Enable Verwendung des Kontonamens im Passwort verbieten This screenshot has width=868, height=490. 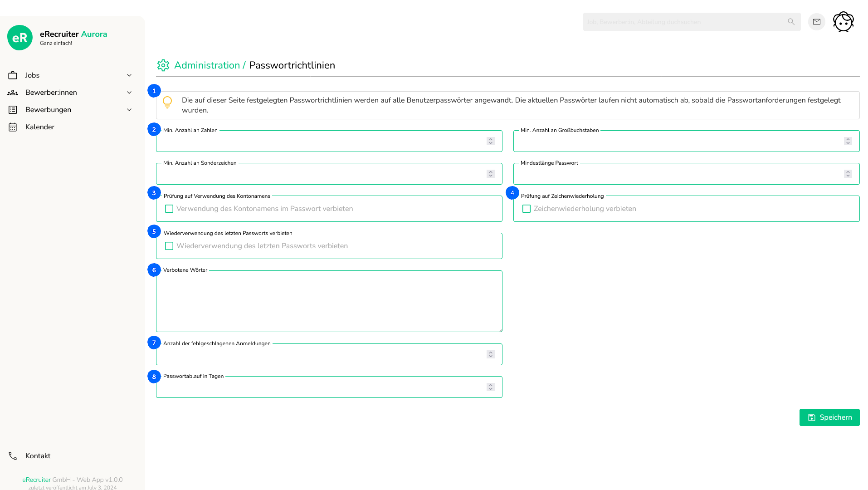tap(169, 209)
